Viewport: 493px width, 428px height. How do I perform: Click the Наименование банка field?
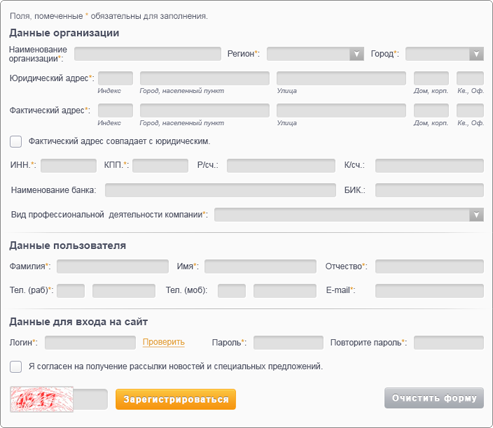220,190
